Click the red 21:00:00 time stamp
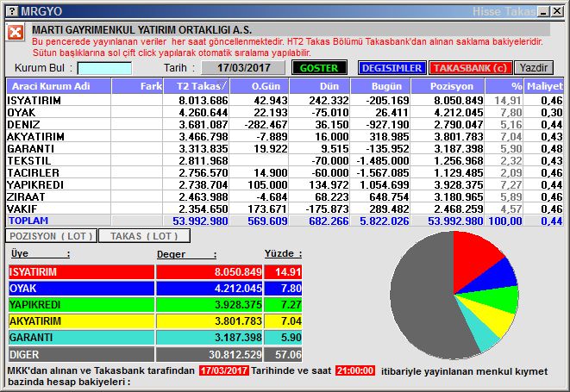Viewport: 570px width, 392px height. [x=355, y=370]
